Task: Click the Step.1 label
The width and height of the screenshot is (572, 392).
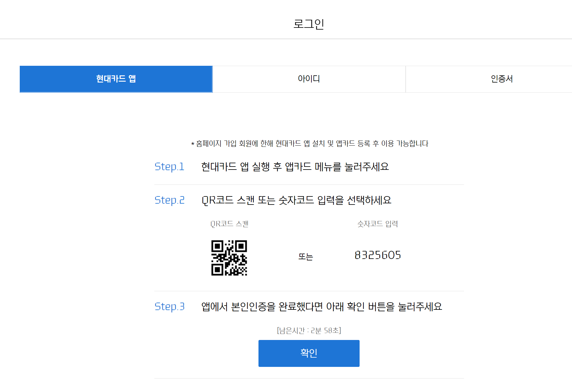Action: click(x=169, y=167)
